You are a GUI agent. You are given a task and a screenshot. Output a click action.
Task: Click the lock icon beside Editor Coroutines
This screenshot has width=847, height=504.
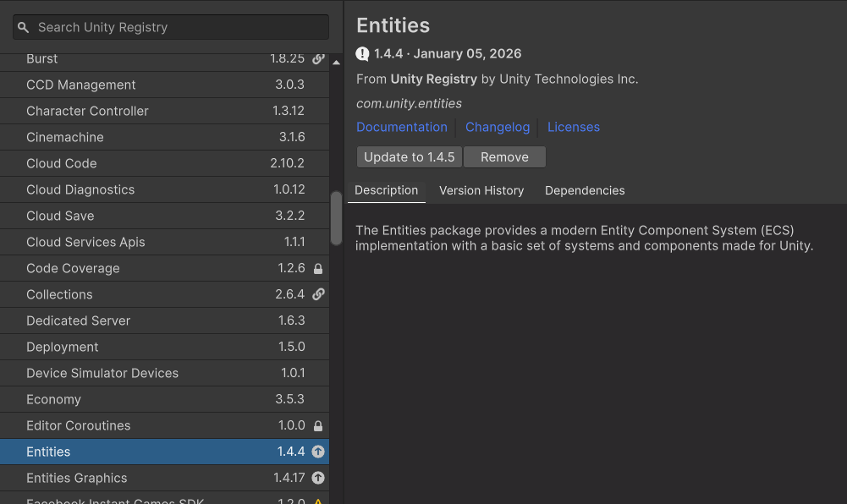tap(318, 425)
